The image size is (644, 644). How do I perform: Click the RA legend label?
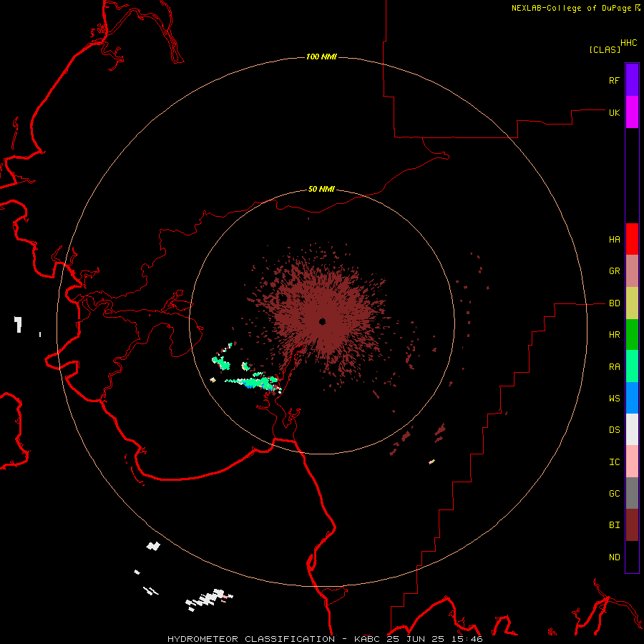click(x=614, y=367)
